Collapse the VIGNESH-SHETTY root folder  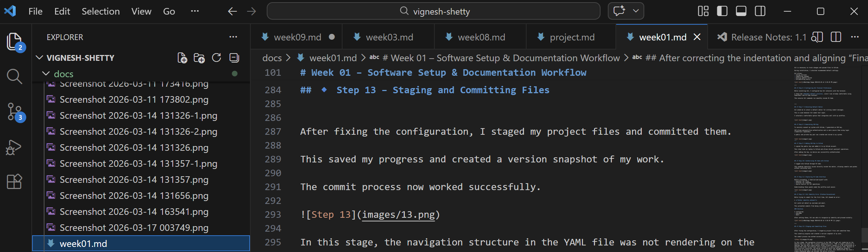click(x=39, y=58)
